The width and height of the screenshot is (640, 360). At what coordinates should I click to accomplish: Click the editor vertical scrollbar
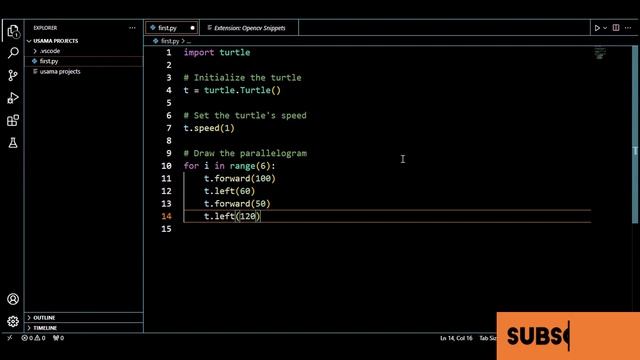635,135
